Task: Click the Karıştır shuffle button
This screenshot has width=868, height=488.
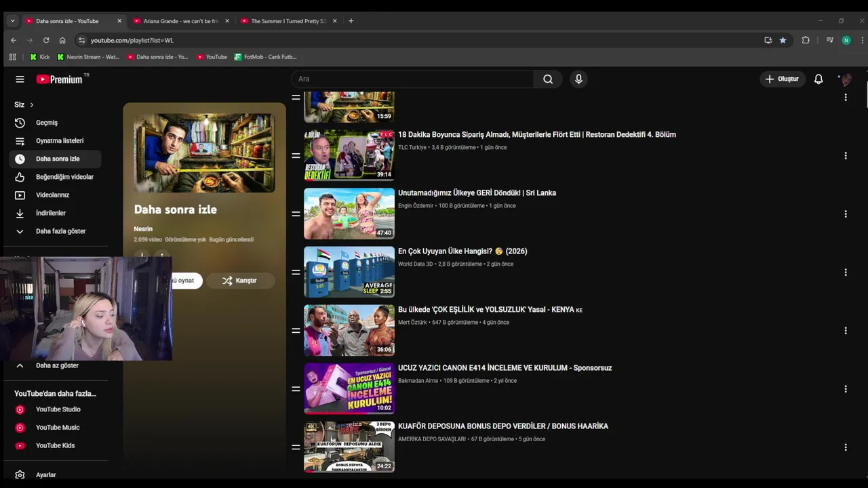Action: pos(240,281)
